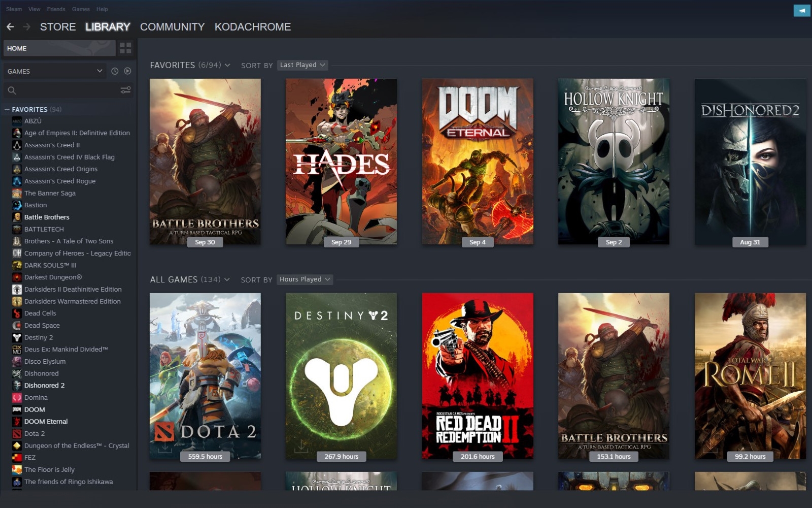Open Hours Played sort dropdown
The width and height of the screenshot is (812, 508).
click(x=304, y=279)
